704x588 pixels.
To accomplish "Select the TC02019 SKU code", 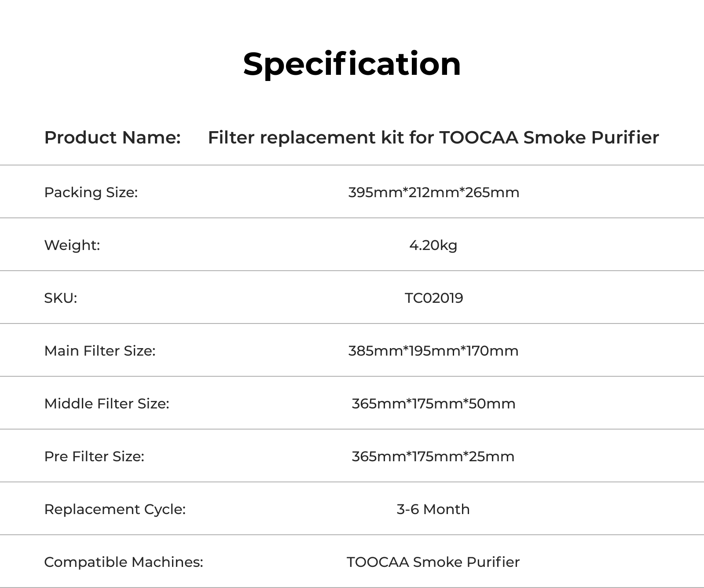I will (x=434, y=298).
